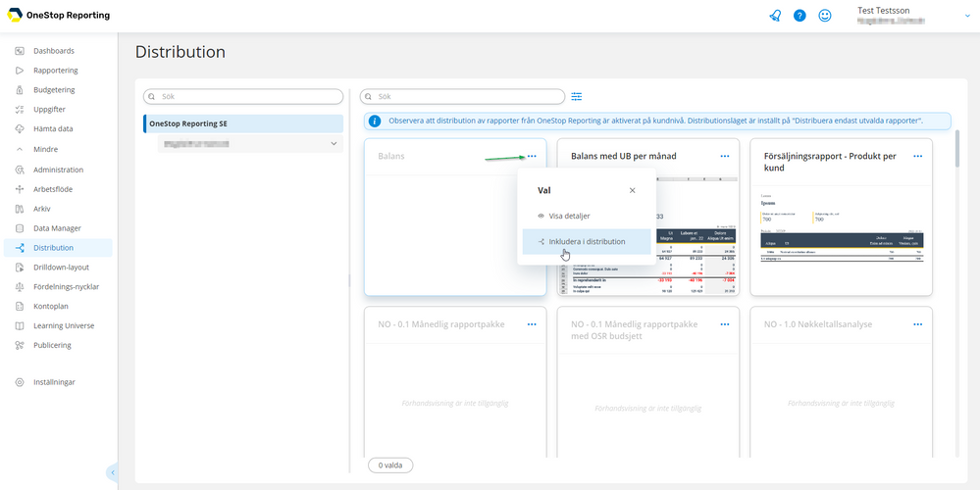Close the Val popup menu

coord(633,190)
